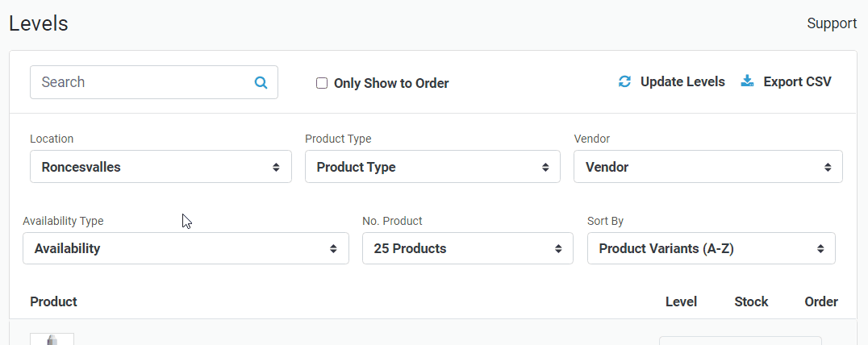Open the Vendor dropdown

point(708,166)
